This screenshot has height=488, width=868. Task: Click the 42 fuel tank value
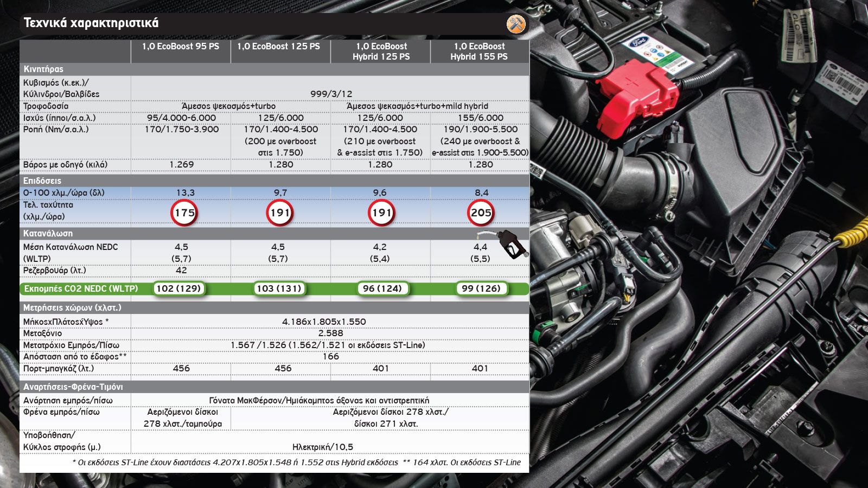pyautogui.click(x=181, y=270)
